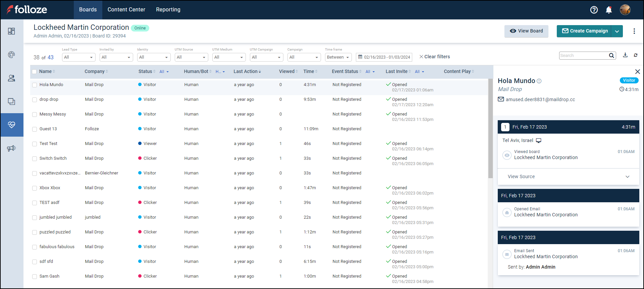Click the download export icon
Viewport: 644px width, 289px height.
(625, 55)
